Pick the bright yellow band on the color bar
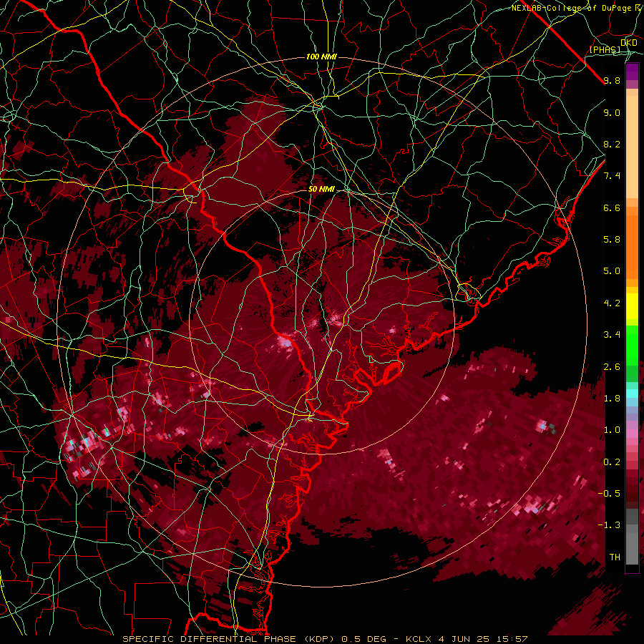The width and height of the screenshot is (644, 644). point(632,306)
